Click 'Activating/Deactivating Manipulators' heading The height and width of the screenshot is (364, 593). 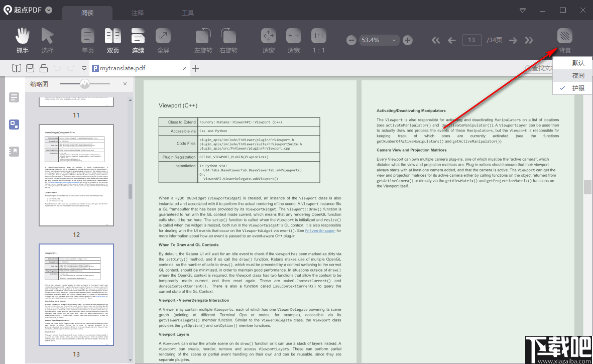411,110
